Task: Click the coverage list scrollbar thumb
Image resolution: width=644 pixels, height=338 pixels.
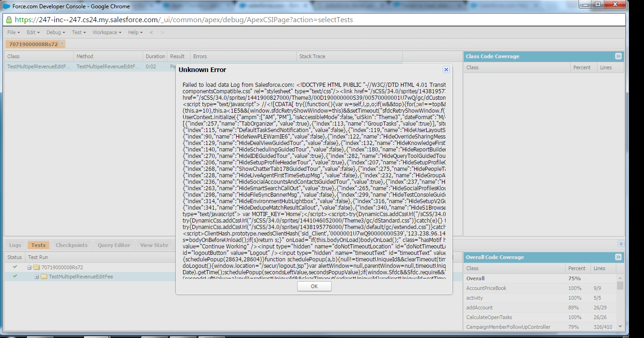Action: point(620,285)
